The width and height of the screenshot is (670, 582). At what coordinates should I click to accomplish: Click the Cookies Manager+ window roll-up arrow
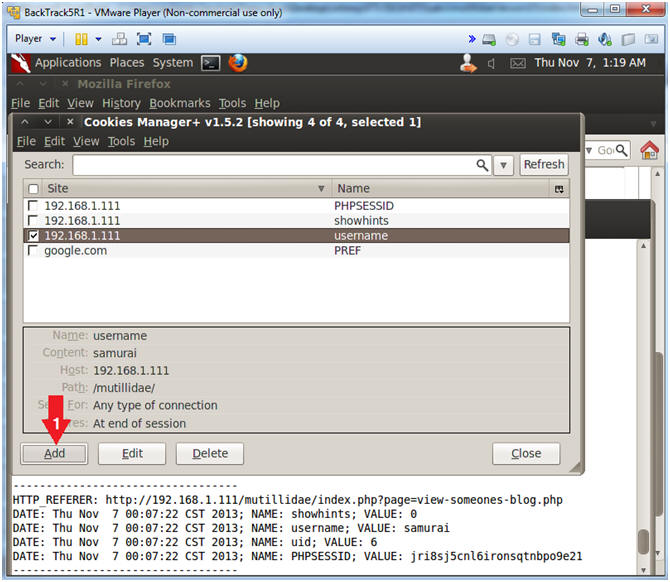[x=25, y=122]
